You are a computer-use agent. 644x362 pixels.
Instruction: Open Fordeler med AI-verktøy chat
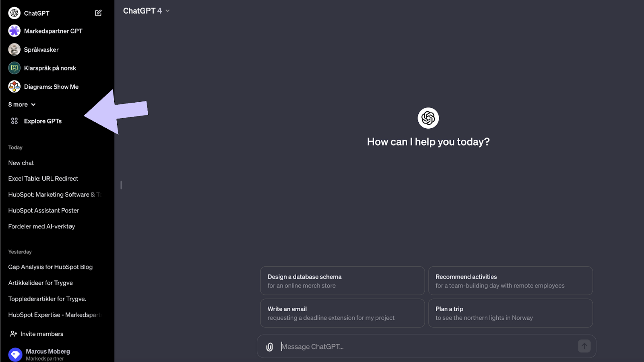(41, 226)
